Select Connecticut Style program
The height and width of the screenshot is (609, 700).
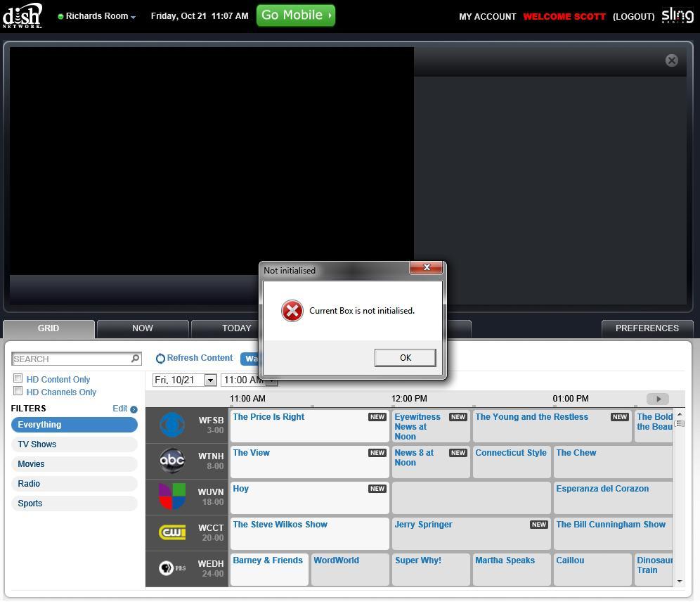tap(512, 461)
